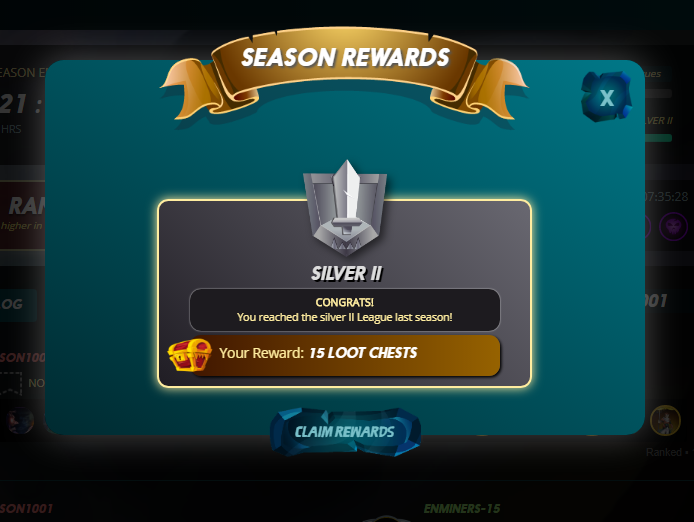Click the season end 21 hours countdown
This screenshot has width=694, height=522.
(x=21, y=104)
